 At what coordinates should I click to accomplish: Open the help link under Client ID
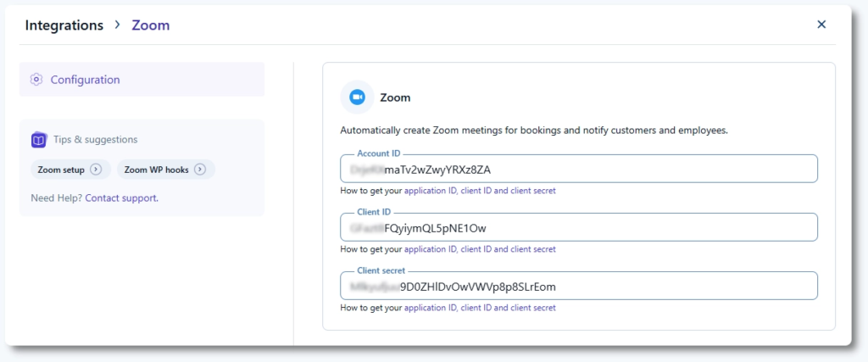(x=480, y=249)
